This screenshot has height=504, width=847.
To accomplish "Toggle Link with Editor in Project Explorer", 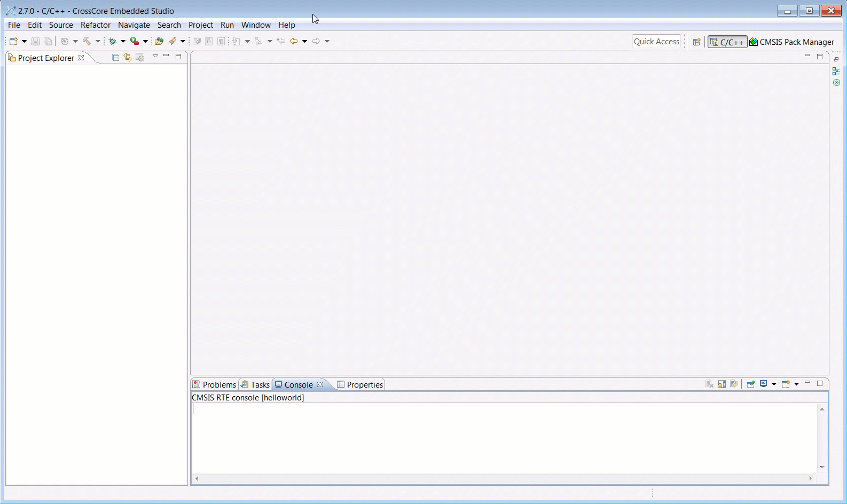I will tap(128, 57).
